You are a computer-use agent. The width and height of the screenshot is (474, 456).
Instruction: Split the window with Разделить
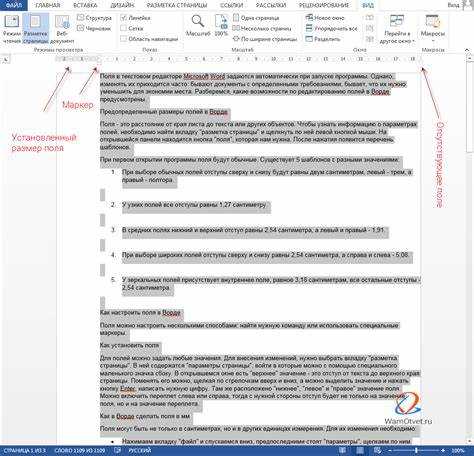coord(323,39)
